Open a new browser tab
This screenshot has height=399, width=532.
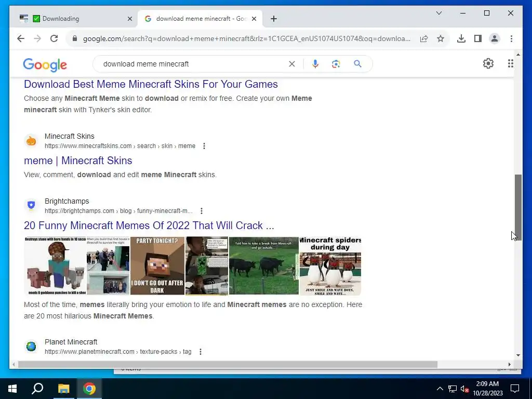pos(274,19)
